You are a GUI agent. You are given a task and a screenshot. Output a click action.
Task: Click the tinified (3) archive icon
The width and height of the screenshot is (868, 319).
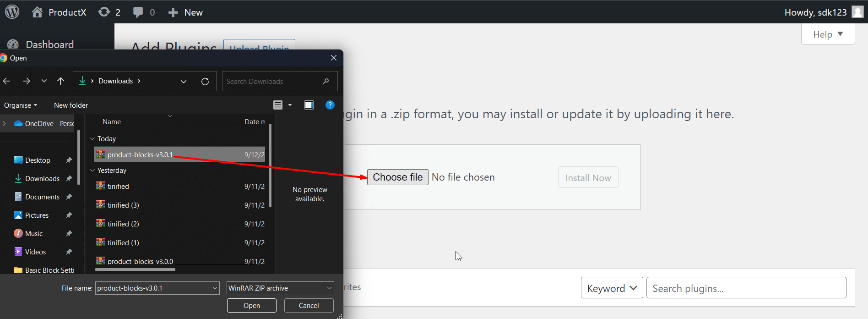click(x=101, y=204)
